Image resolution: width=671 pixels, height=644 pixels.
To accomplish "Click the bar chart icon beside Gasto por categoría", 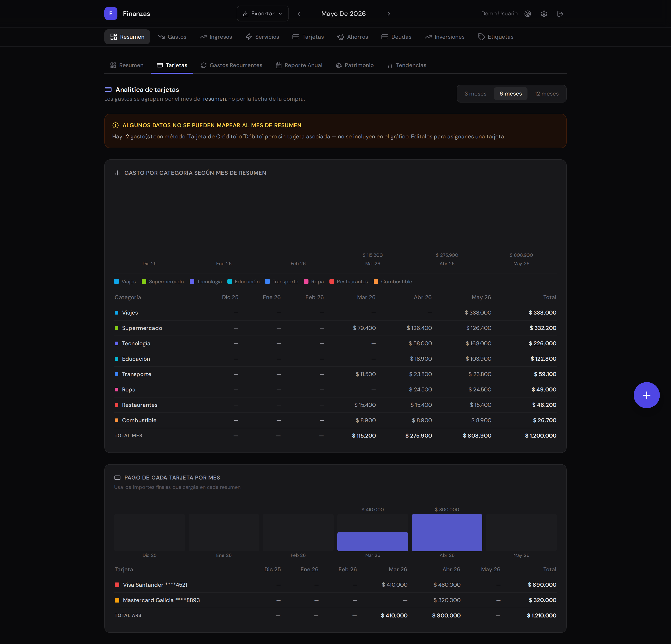I will click(117, 173).
